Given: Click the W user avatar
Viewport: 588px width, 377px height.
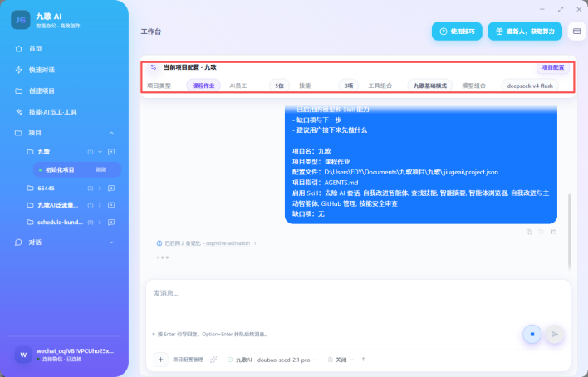Looking at the screenshot, I should (x=23, y=355).
